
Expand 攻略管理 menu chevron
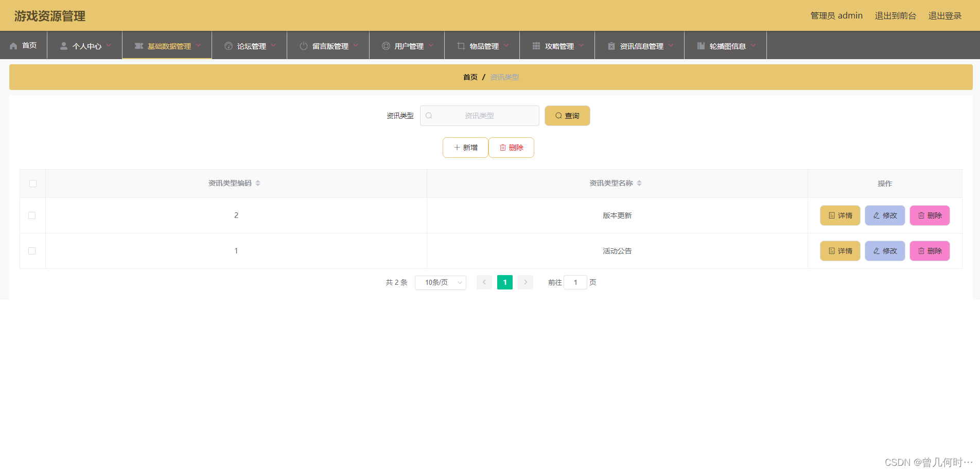point(581,45)
